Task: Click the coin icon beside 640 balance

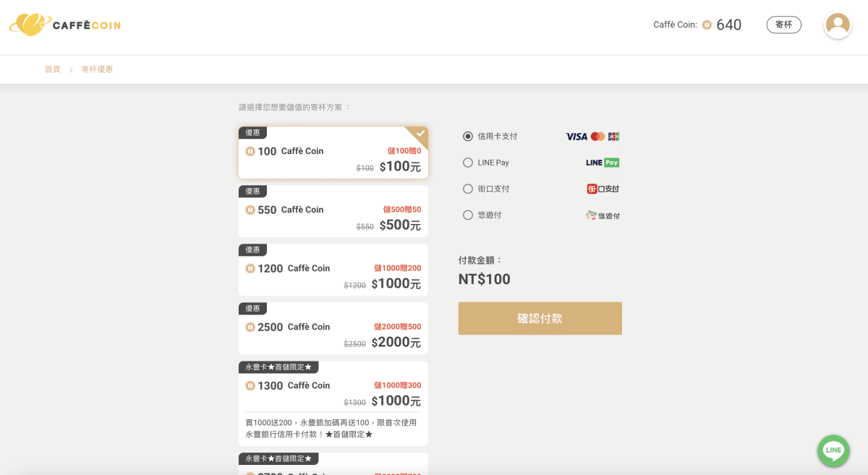Action: point(707,25)
